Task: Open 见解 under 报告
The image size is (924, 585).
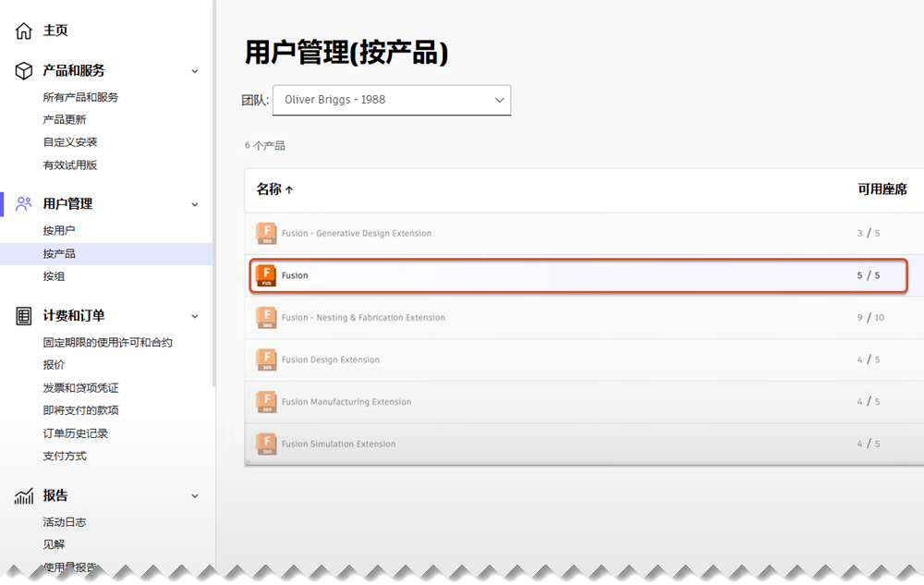Action: point(54,544)
